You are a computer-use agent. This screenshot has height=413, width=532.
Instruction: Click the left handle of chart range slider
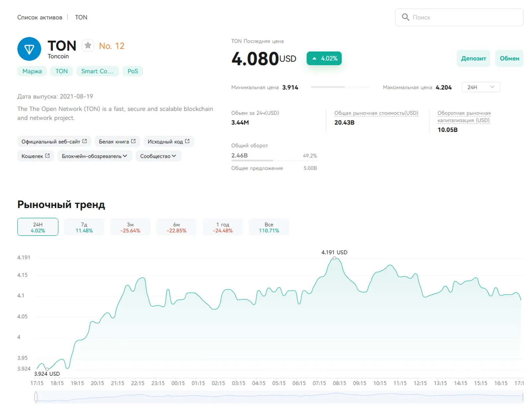pos(36,397)
